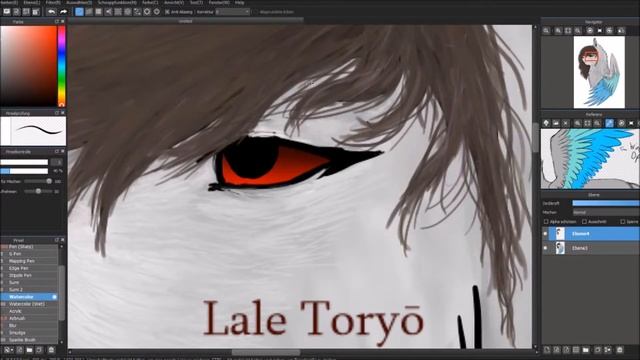Click the duplicate brush icon below brush list
The height and width of the screenshot is (360, 640).
(39, 350)
